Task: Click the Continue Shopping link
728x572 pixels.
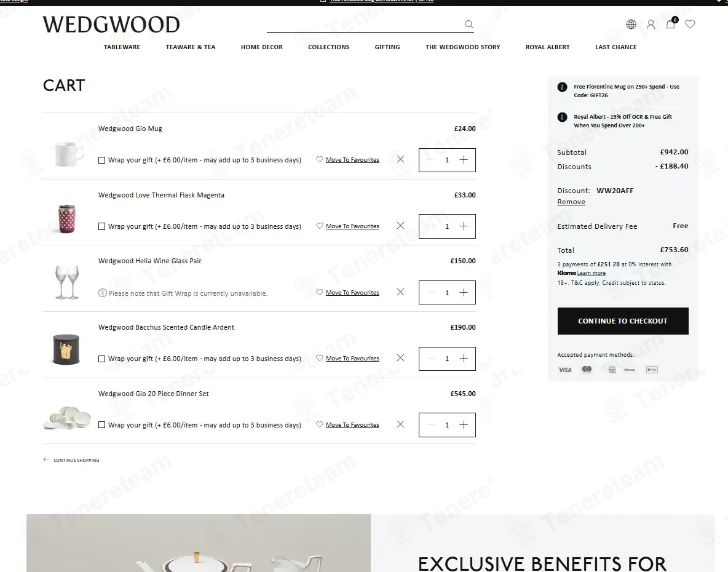Action: coord(76,460)
